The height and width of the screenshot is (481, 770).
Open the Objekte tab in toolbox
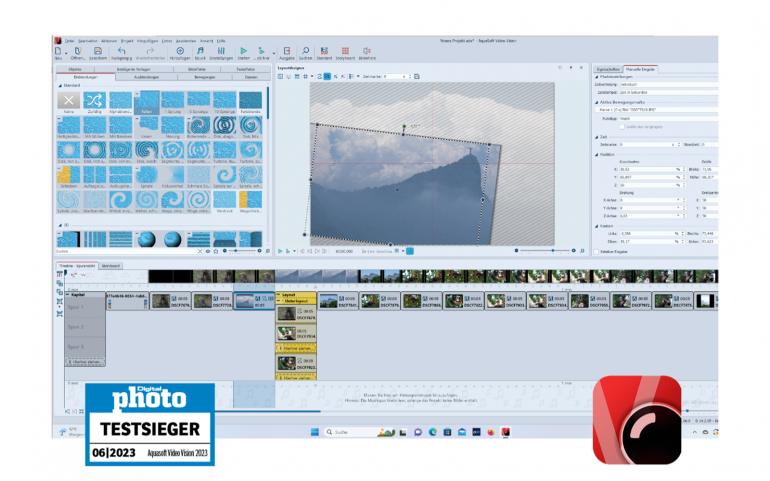(75, 69)
